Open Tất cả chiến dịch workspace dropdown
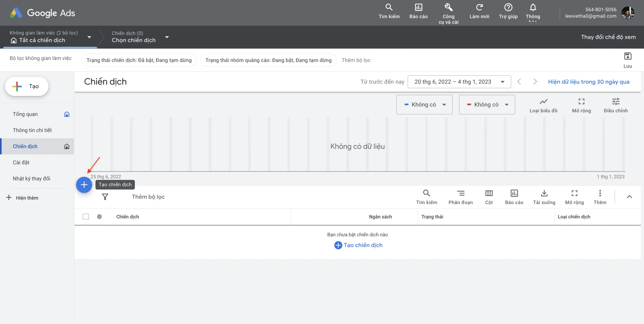644x324 pixels. 50,37
